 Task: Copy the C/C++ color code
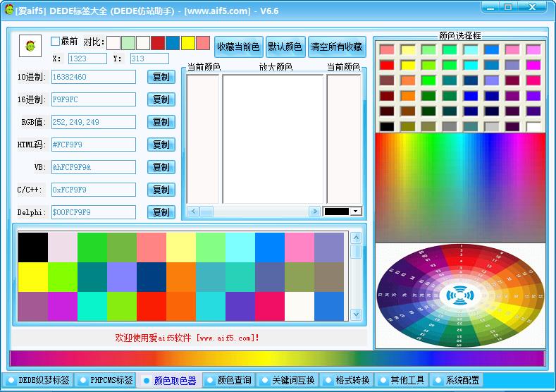click(x=161, y=190)
